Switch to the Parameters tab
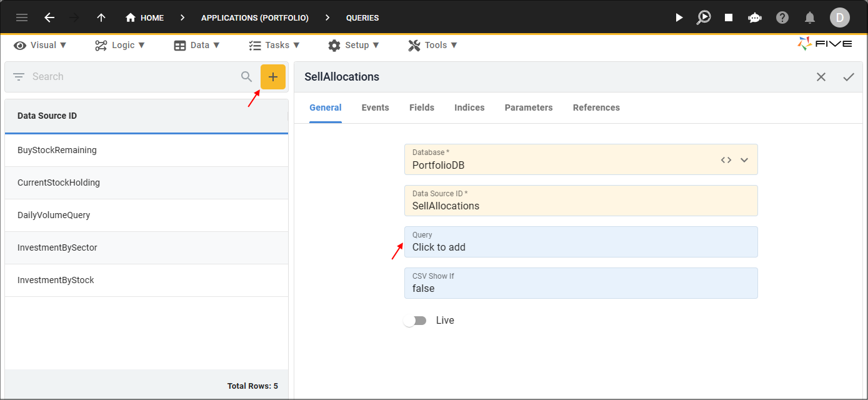The height and width of the screenshot is (400, 868). coord(529,107)
